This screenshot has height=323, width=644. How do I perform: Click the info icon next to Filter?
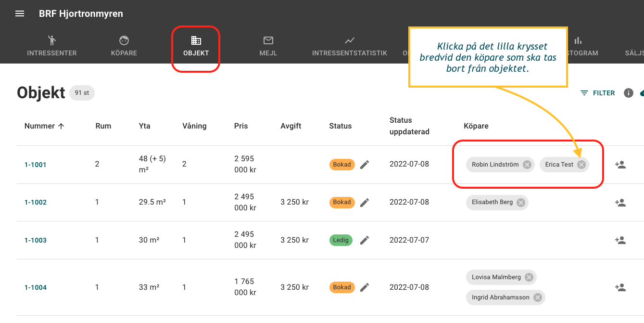628,93
